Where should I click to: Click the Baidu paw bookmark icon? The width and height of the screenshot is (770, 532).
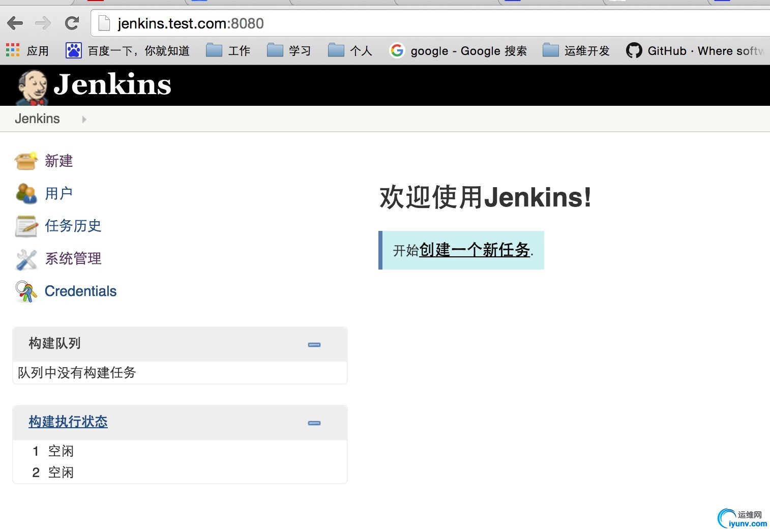pos(74,50)
